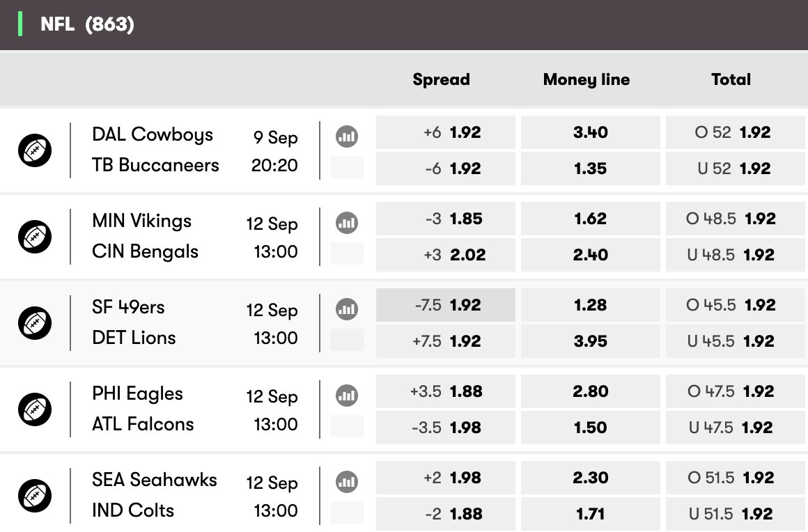Select ATL Falcons money line 1.50
The image size is (808, 532).
tap(591, 428)
